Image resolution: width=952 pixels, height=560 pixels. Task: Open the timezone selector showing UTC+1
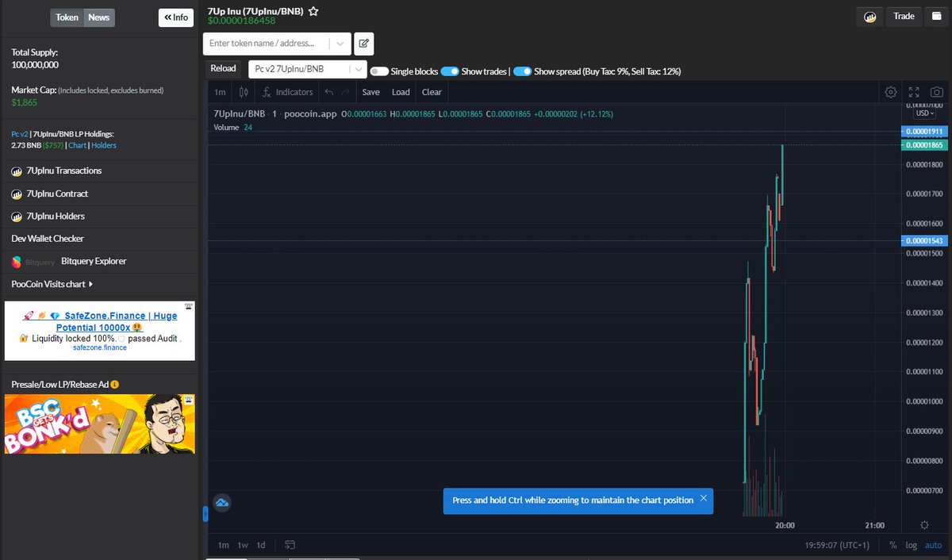coord(837,545)
